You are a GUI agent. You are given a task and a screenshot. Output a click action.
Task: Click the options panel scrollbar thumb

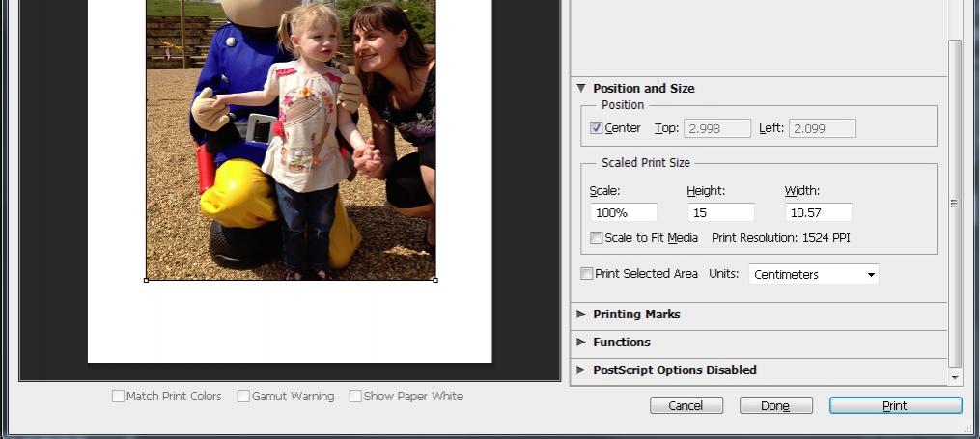tap(954, 204)
